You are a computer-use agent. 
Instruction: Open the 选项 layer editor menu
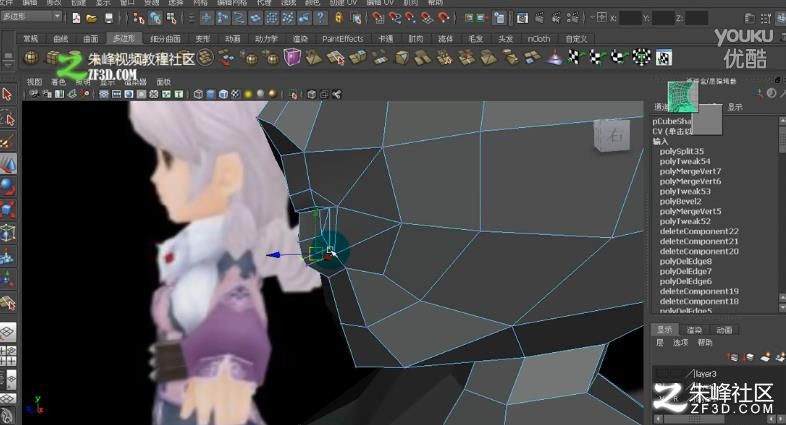tap(680, 343)
